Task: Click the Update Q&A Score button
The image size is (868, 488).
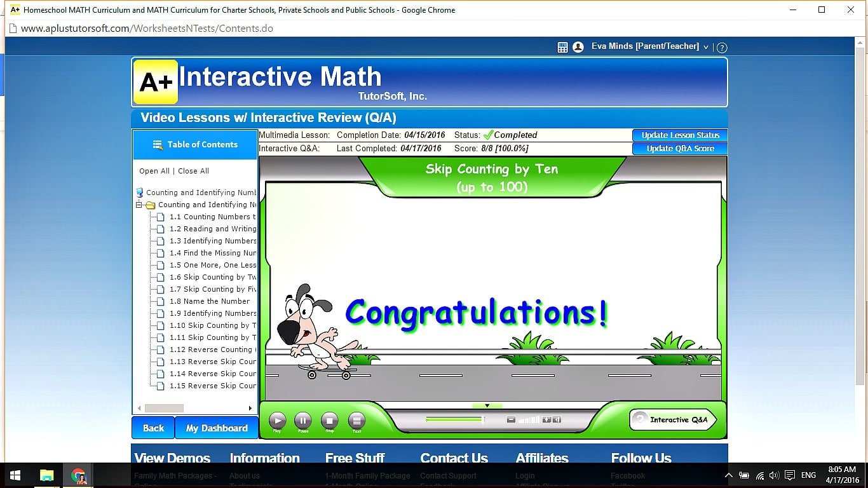Action: coord(679,148)
